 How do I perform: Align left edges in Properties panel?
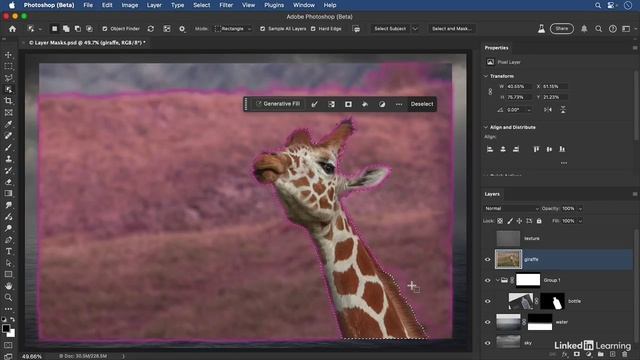click(490, 149)
